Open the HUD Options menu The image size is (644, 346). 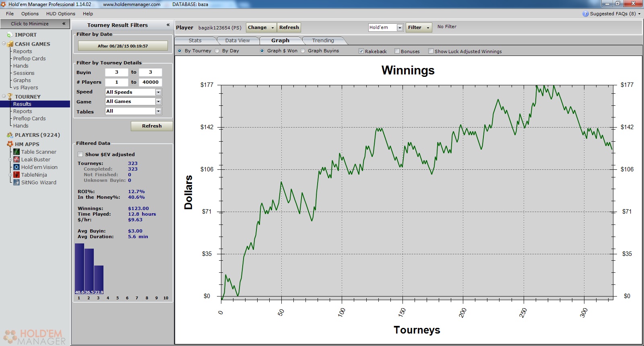click(60, 14)
